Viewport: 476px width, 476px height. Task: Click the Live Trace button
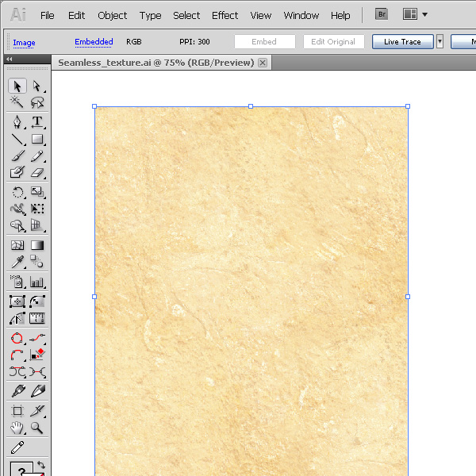point(402,41)
